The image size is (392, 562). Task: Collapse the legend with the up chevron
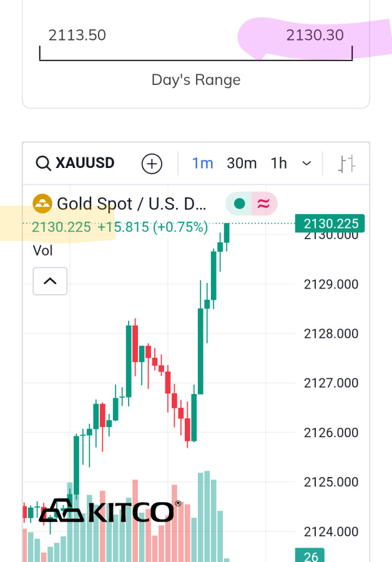[50, 281]
